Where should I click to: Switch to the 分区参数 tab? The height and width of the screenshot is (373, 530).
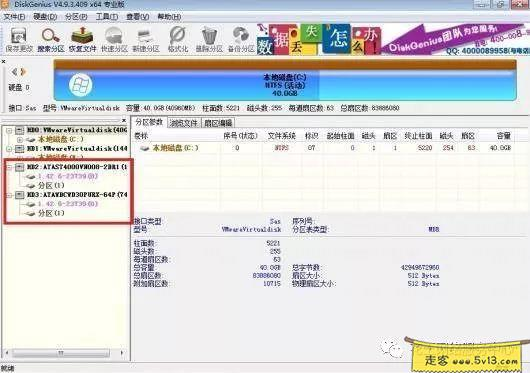(149, 122)
